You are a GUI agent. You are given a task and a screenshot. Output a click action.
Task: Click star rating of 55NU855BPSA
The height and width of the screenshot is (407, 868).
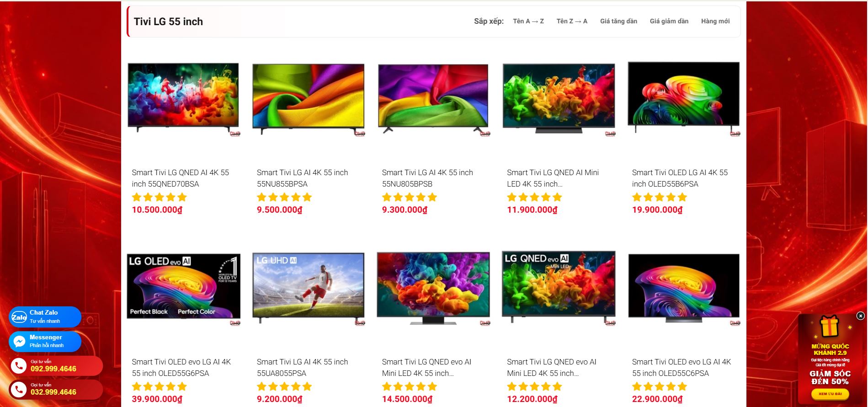click(x=284, y=197)
